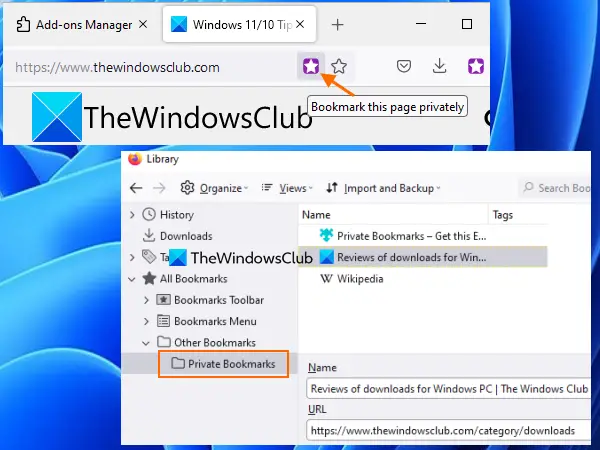Go back in the Library window

[136, 188]
